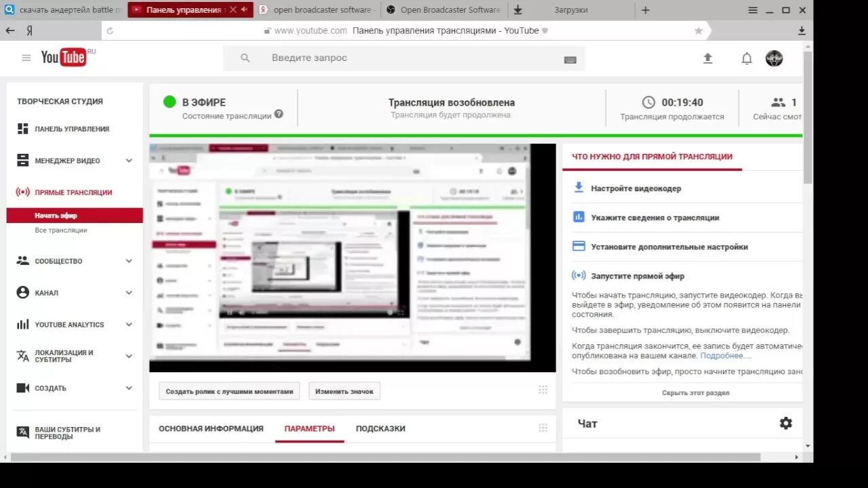The image size is (868, 488).
Task: Click the Трансляция возобновлена status text
Action: (452, 103)
